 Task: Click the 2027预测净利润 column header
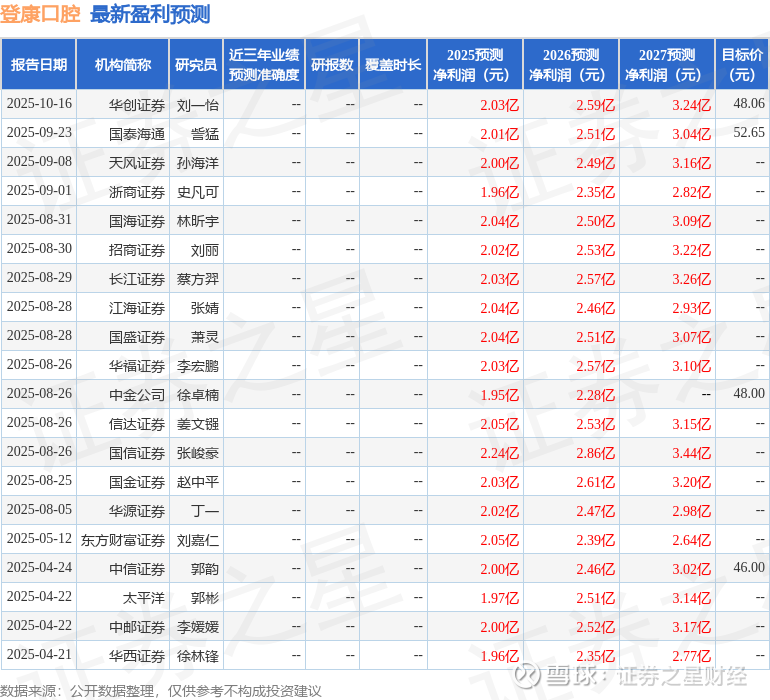[x=667, y=64]
